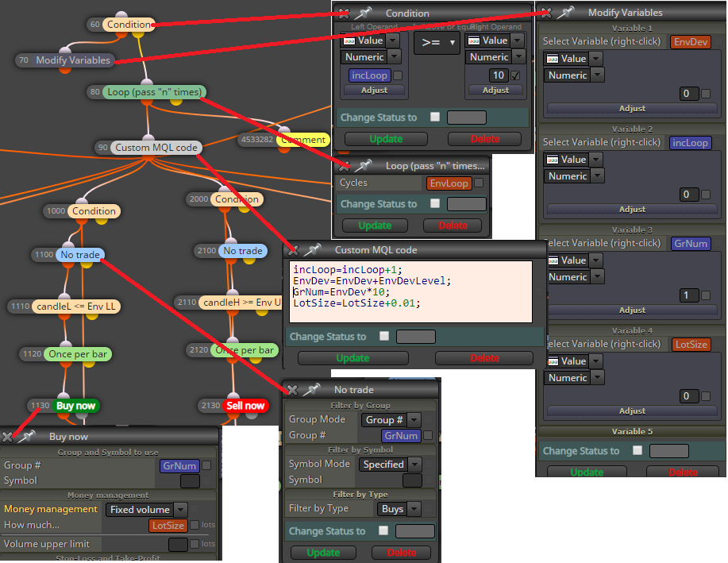Close the Custom MQL code panel
Image resolution: width=728 pixels, height=563 pixels.
[293, 250]
